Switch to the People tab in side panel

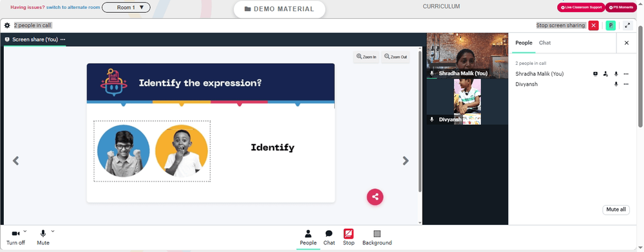point(524,42)
